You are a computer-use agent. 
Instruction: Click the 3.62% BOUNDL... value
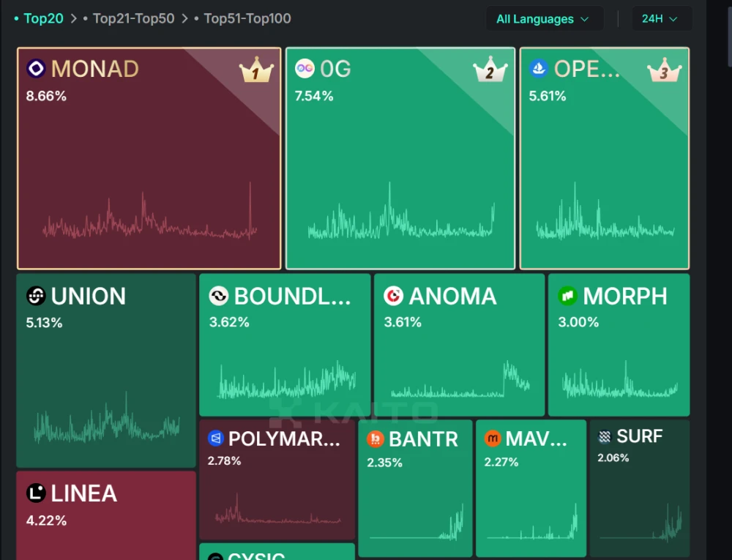pyautogui.click(x=229, y=322)
